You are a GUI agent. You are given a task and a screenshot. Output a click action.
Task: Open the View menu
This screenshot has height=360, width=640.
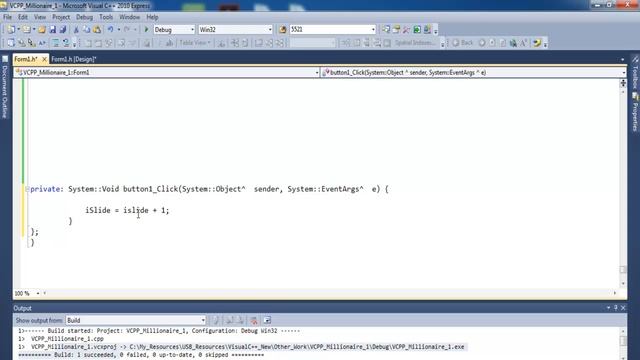pyautogui.click(x=40, y=17)
